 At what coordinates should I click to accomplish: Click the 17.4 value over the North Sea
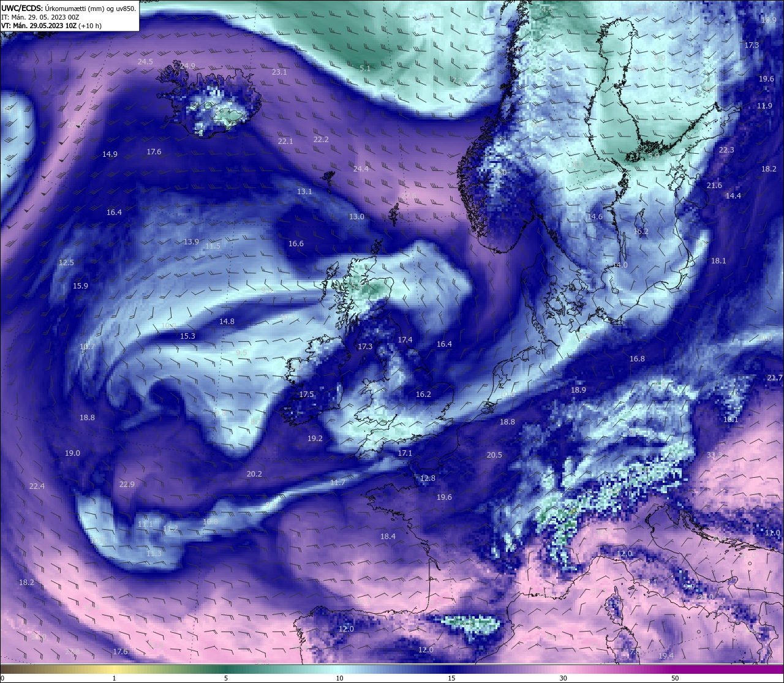click(405, 339)
